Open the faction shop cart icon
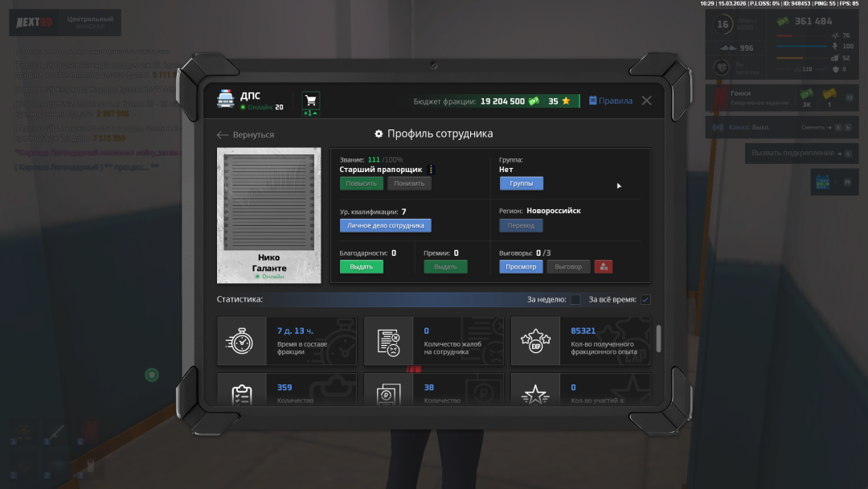This screenshot has height=489, width=868. click(311, 100)
